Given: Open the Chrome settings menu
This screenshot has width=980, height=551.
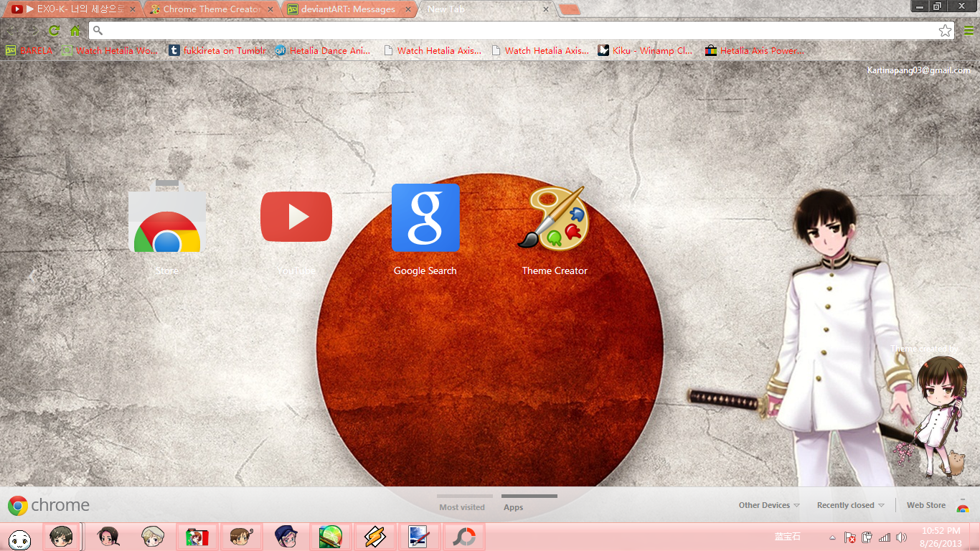Looking at the screenshot, I should click(x=970, y=31).
